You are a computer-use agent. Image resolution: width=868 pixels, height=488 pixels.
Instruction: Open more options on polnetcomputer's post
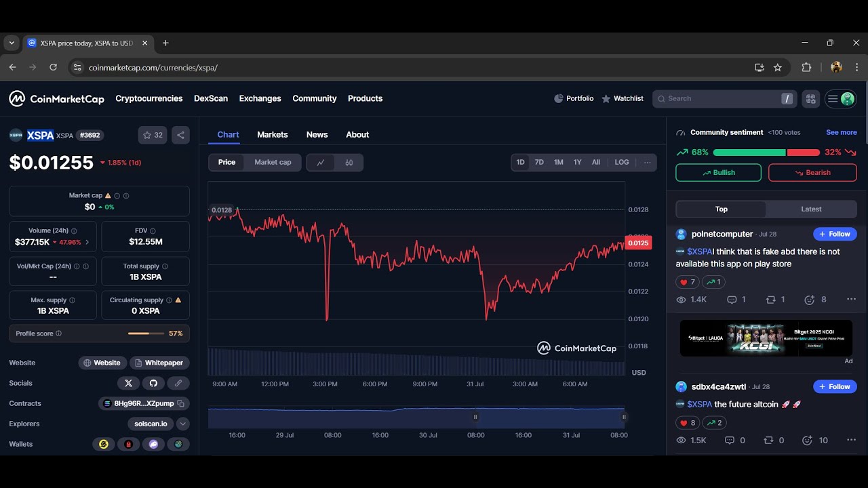click(851, 300)
